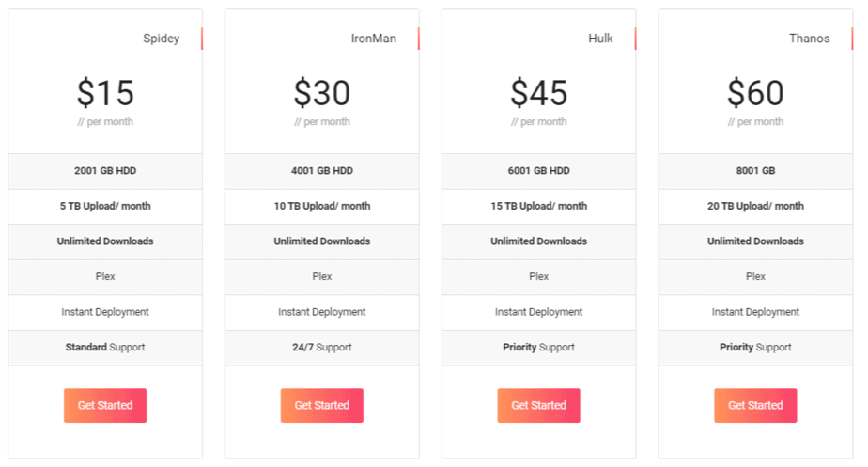Image resolution: width=868 pixels, height=467 pixels.
Task: Select the Spidey plan title
Action: (x=161, y=39)
